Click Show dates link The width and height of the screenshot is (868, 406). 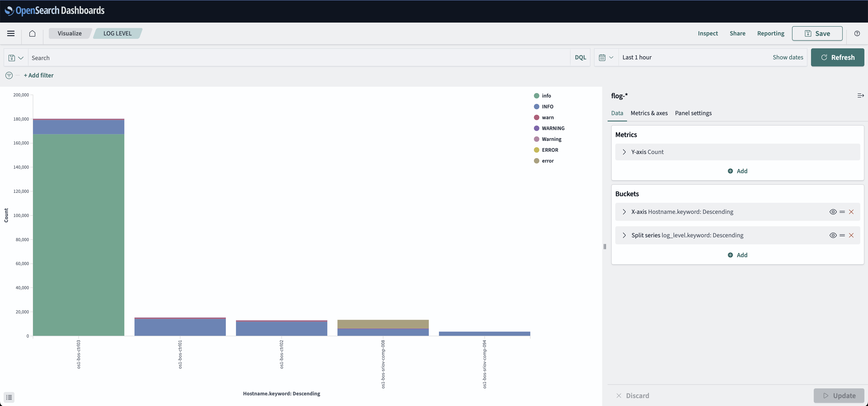[788, 57]
